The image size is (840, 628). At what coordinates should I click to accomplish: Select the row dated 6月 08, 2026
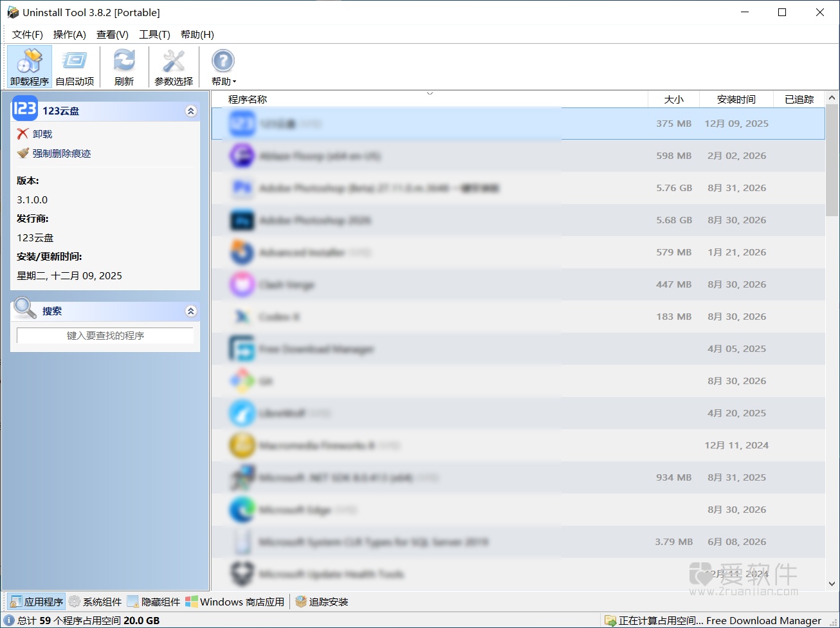[518, 542]
